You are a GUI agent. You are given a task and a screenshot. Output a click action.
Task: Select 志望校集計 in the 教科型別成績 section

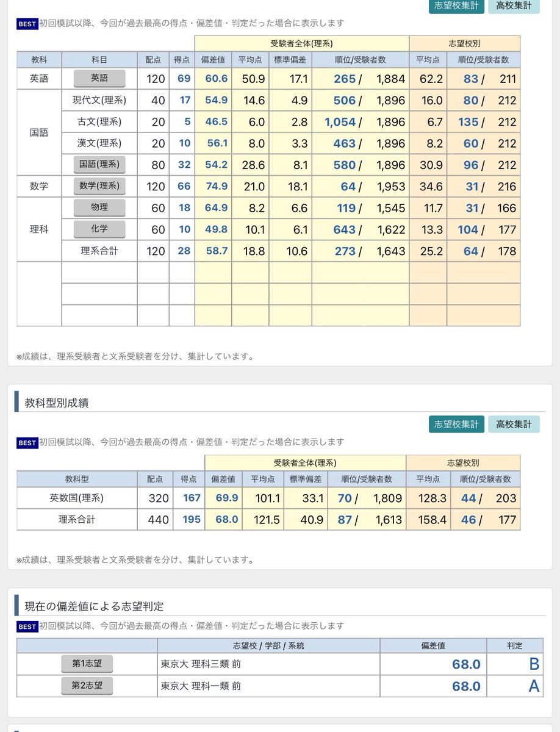click(456, 425)
